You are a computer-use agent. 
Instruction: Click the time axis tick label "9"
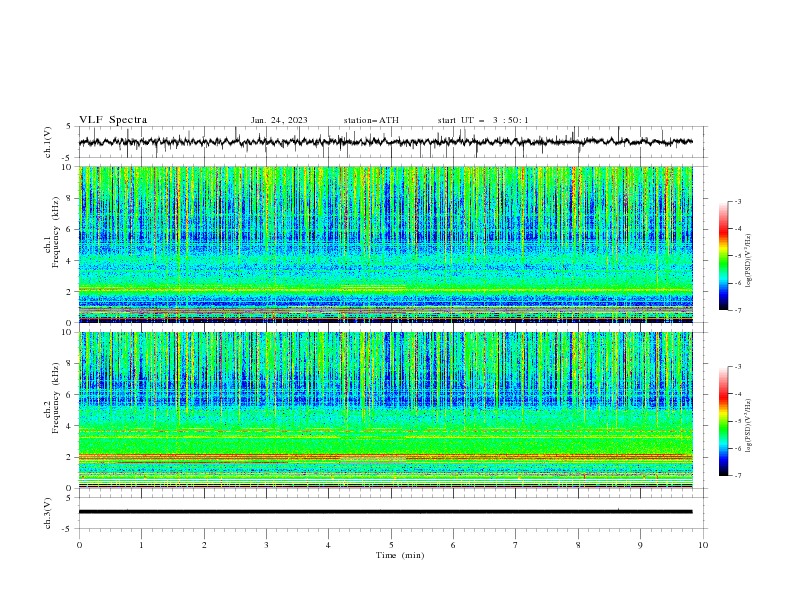click(x=640, y=545)
